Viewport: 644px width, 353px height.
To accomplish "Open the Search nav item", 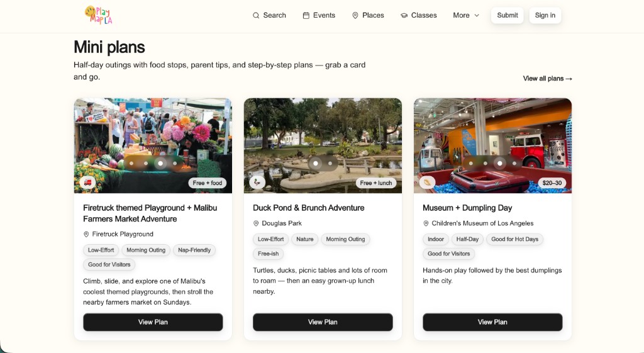I will click(269, 15).
